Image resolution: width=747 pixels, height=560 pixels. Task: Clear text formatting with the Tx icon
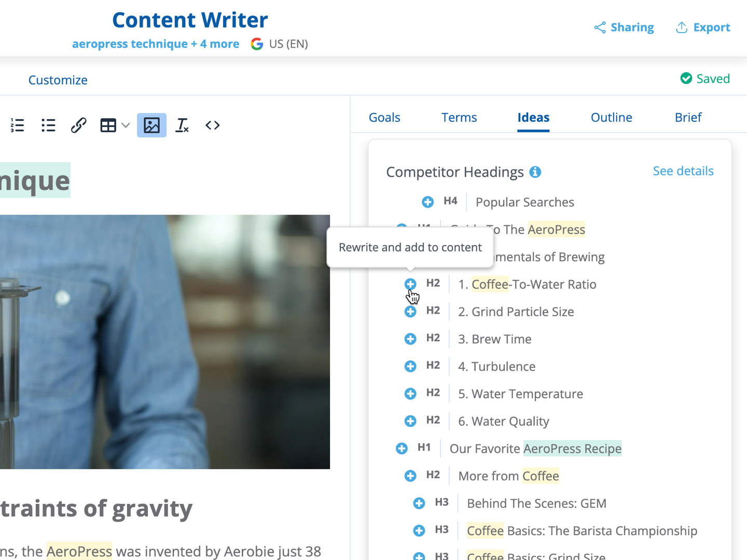[x=182, y=125]
